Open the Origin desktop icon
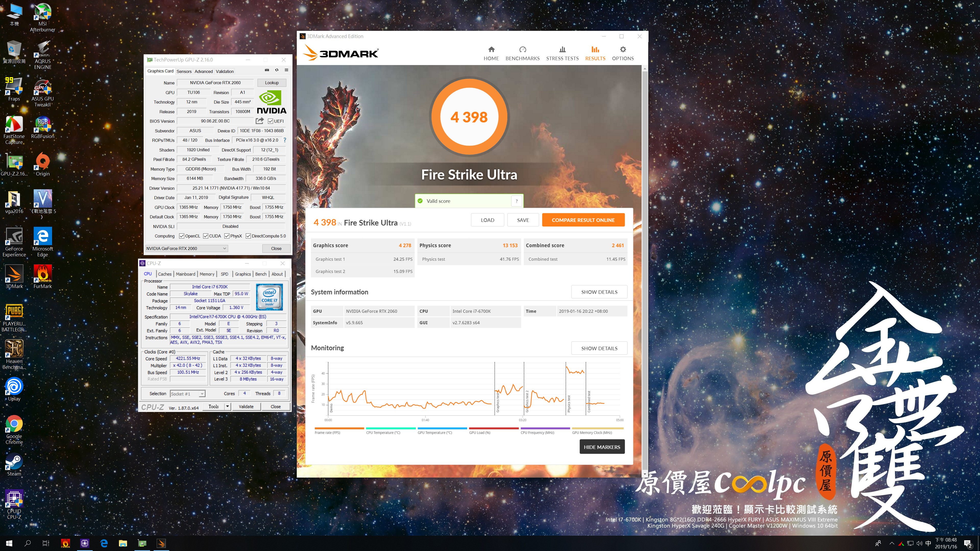This screenshot has width=980, height=551. 43,165
